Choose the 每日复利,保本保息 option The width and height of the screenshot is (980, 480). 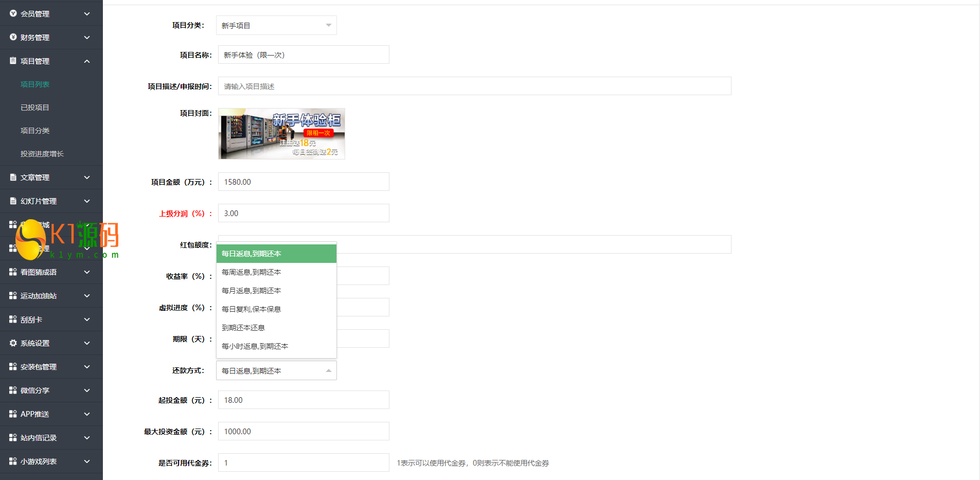point(276,309)
